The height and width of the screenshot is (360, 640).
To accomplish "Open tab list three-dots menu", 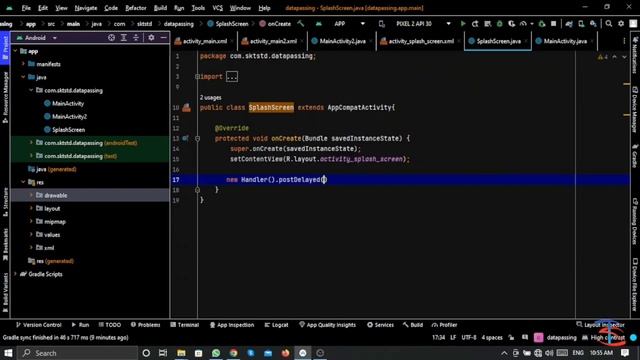I will pyautogui.click(x=624, y=41).
